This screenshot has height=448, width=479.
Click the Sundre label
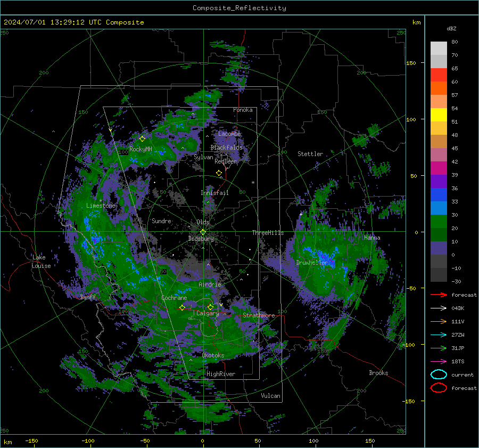point(161,221)
